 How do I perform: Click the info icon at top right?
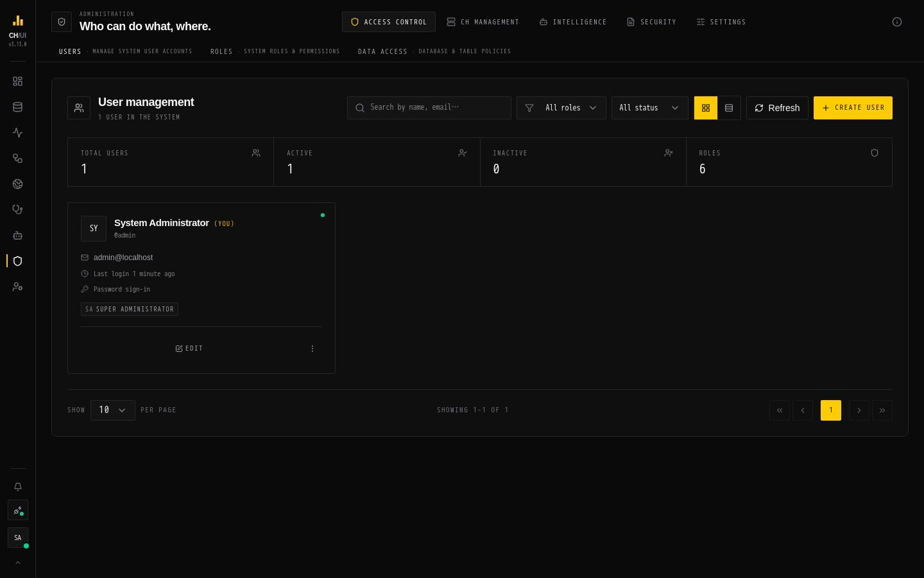tap(897, 22)
